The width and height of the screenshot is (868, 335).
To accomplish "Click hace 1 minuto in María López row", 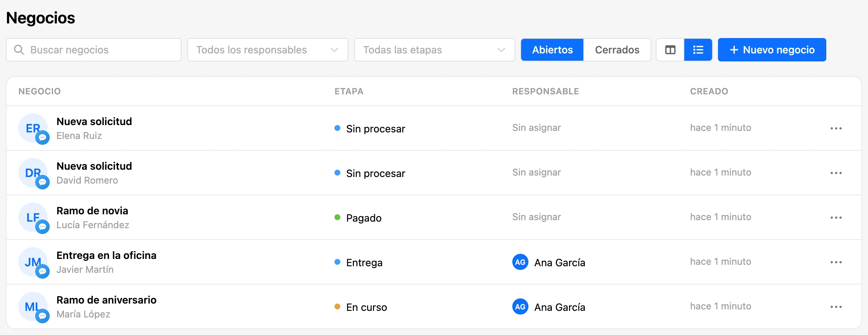I will (721, 306).
